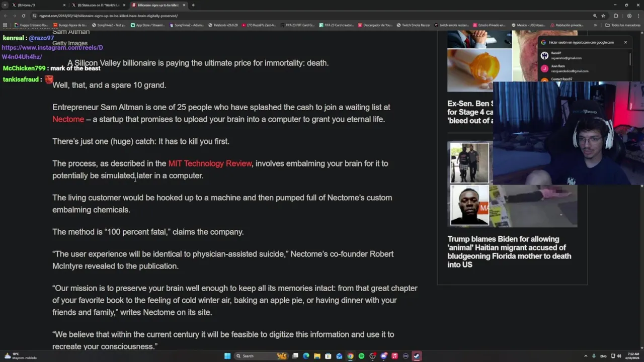Open the instagram.com reels link in chat
This screenshot has width=644, height=362.
tap(52, 52)
